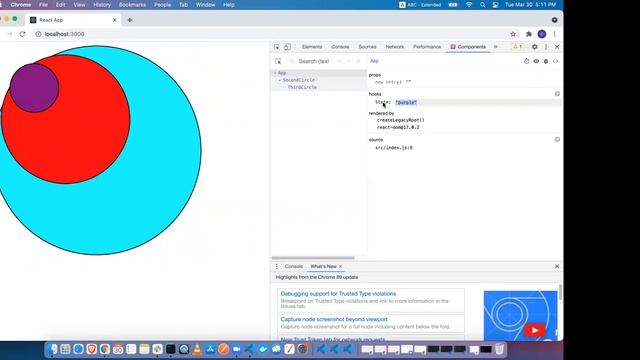Switch to the Sources tab
Screen dimensions: 640x360
coord(367,47)
